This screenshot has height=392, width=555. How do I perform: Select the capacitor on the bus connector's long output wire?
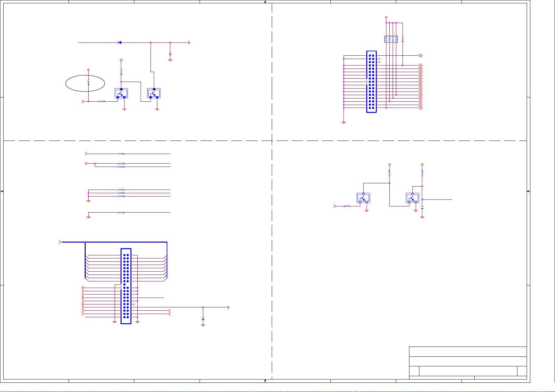tap(203, 319)
